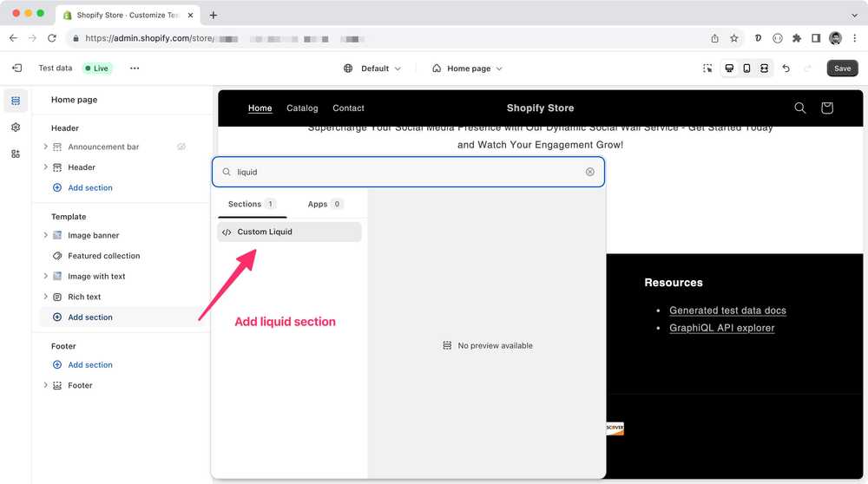Open the Home page template dropdown
868x484 pixels.
468,69
